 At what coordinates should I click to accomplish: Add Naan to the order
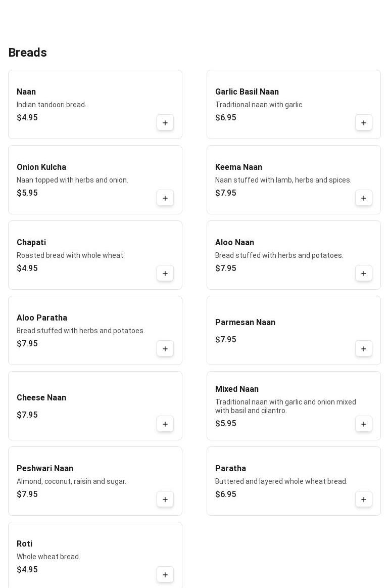165,123
